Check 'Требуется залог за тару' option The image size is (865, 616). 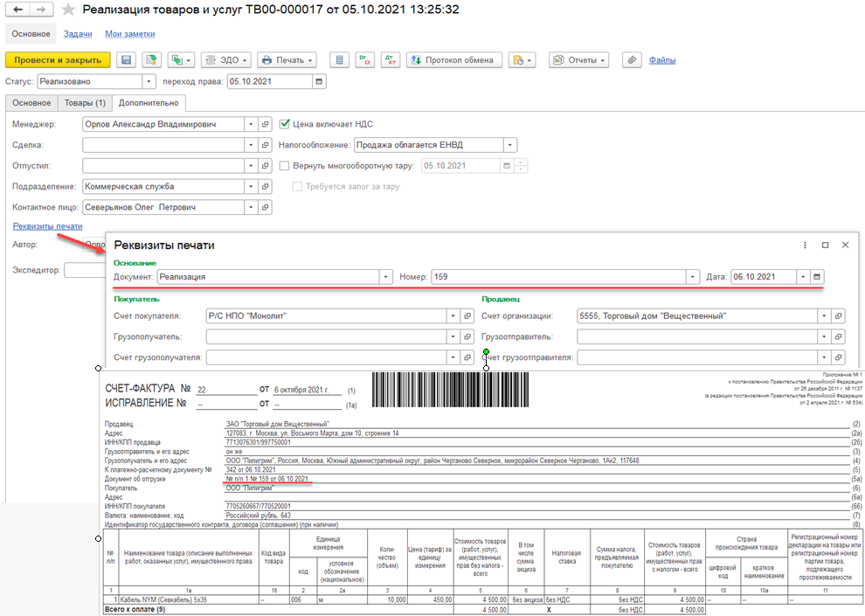[298, 186]
